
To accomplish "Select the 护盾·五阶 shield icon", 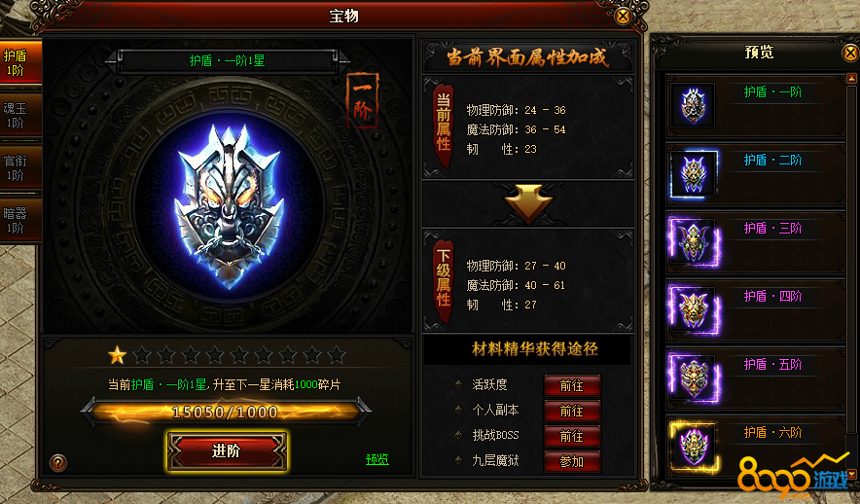I will [694, 378].
